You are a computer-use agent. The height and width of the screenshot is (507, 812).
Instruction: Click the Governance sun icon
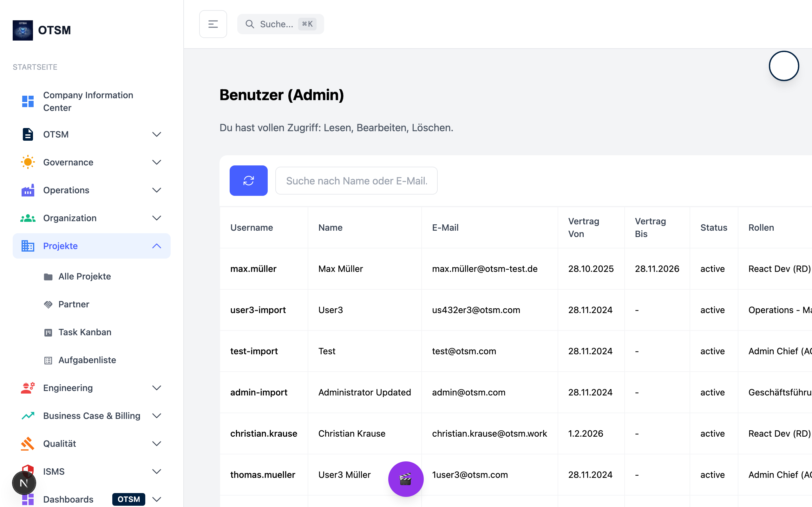pyautogui.click(x=28, y=162)
